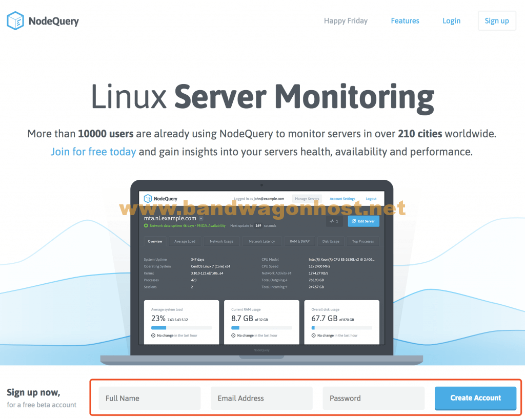The width and height of the screenshot is (525, 420).
Task: Select the Network Usage tab
Action: point(221,241)
